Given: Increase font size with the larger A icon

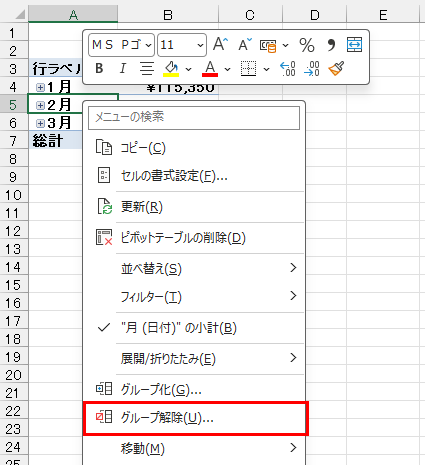Looking at the screenshot, I should (x=220, y=44).
